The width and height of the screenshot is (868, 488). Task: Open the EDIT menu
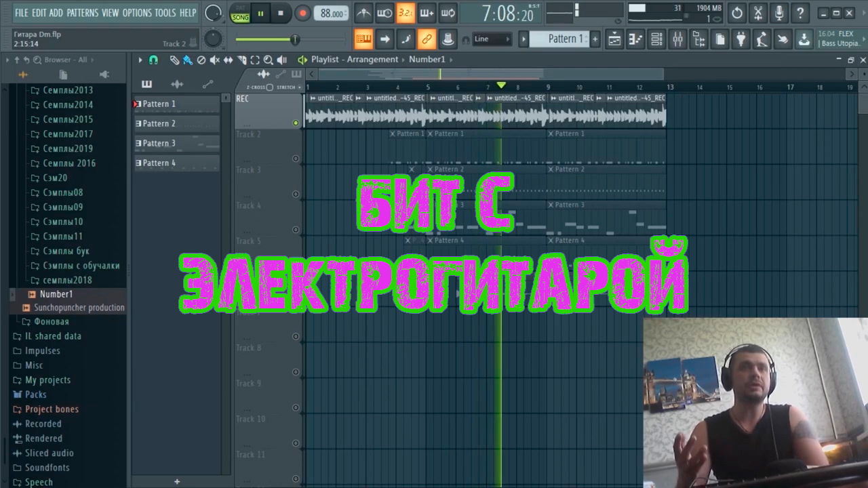point(39,13)
